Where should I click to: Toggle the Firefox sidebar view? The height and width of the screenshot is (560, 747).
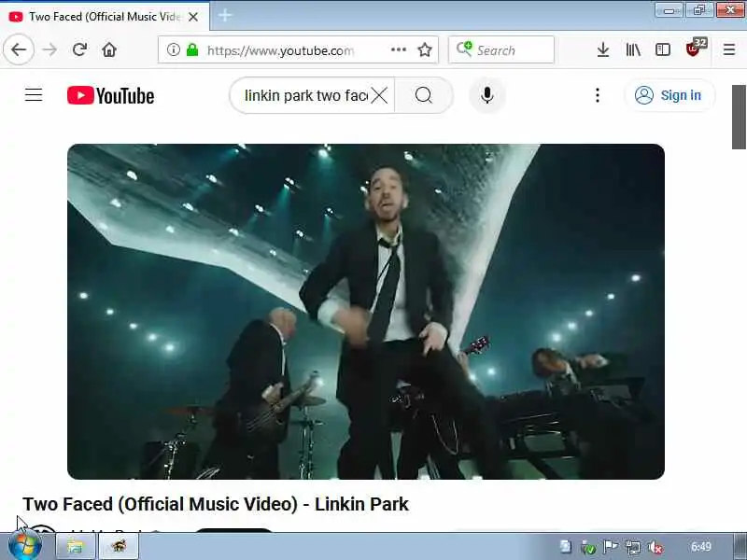663,49
